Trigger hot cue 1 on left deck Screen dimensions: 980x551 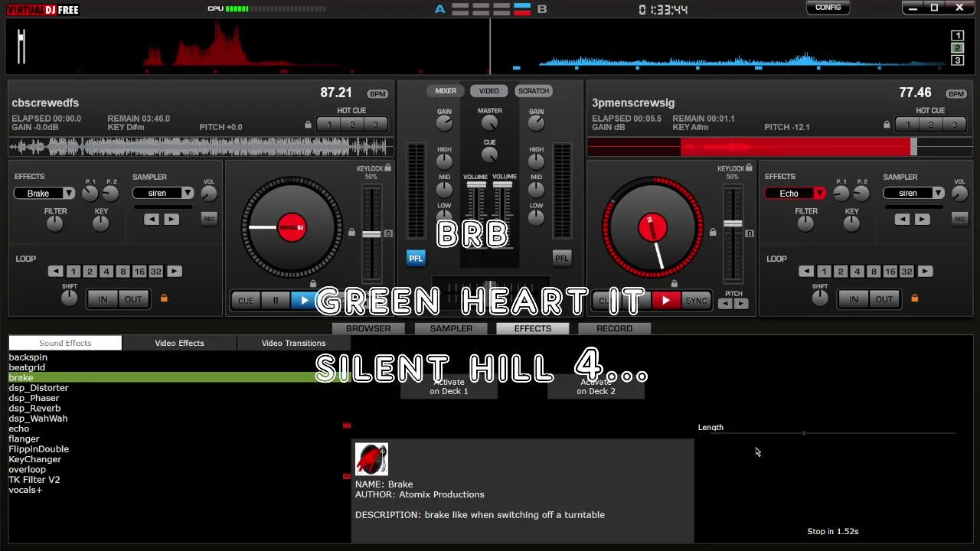(329, 125)
